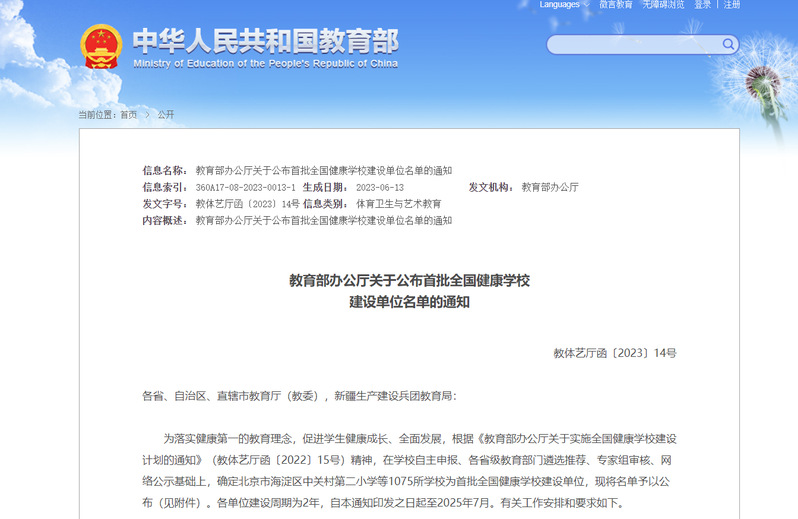Click paragraph line starting 为落实健康第一

[x=420, y=439]
